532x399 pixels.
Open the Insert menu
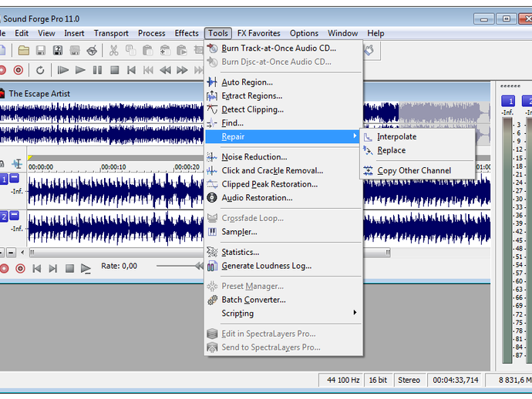pyautogui.click(x=74, y=33)
